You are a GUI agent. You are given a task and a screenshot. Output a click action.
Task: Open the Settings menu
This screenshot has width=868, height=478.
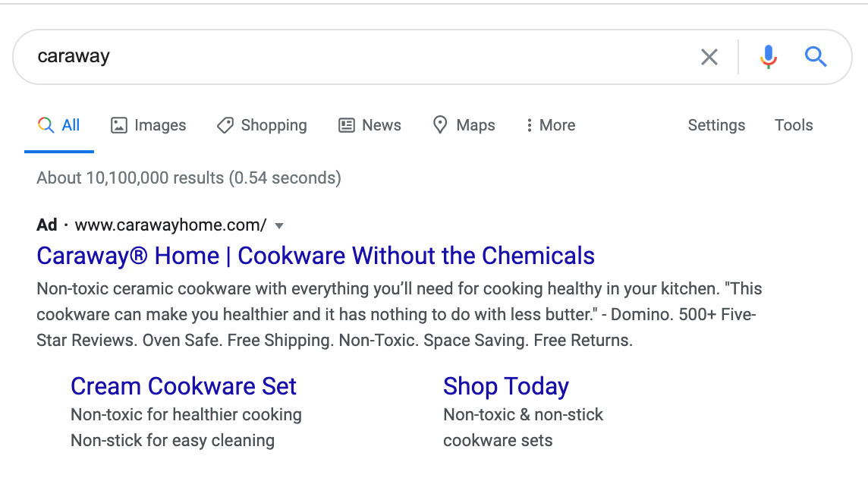(716, 125)
